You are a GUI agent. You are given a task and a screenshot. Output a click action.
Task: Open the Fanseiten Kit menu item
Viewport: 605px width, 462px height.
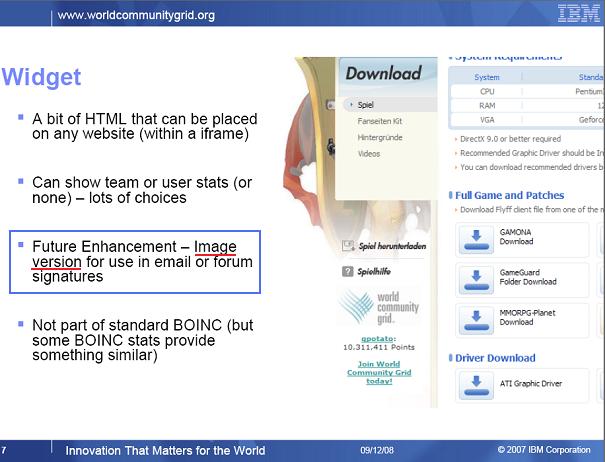coord(380,121)
